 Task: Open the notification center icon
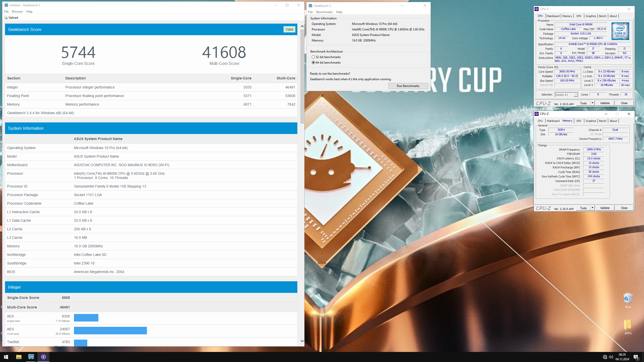(x=636, y=357)
